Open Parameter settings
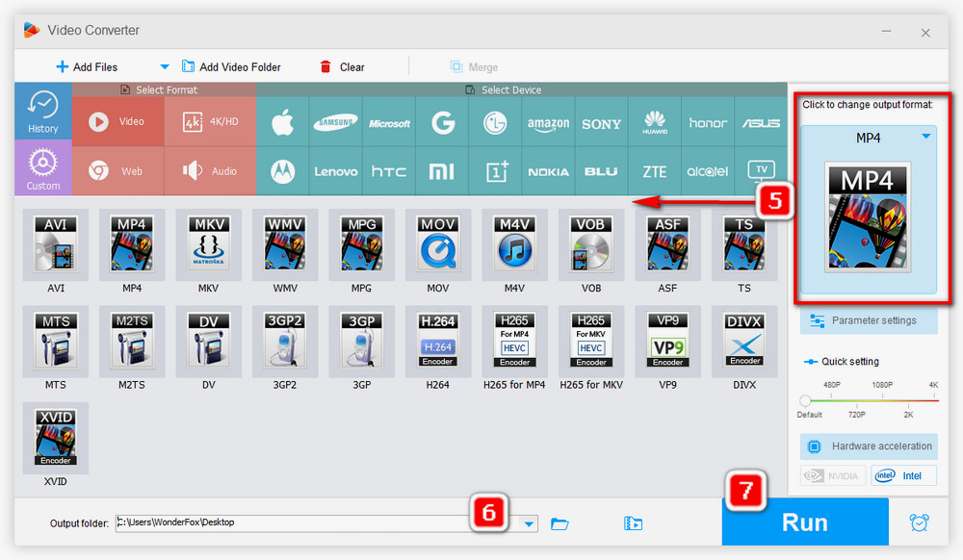963x560 pixels. point(869,320)
